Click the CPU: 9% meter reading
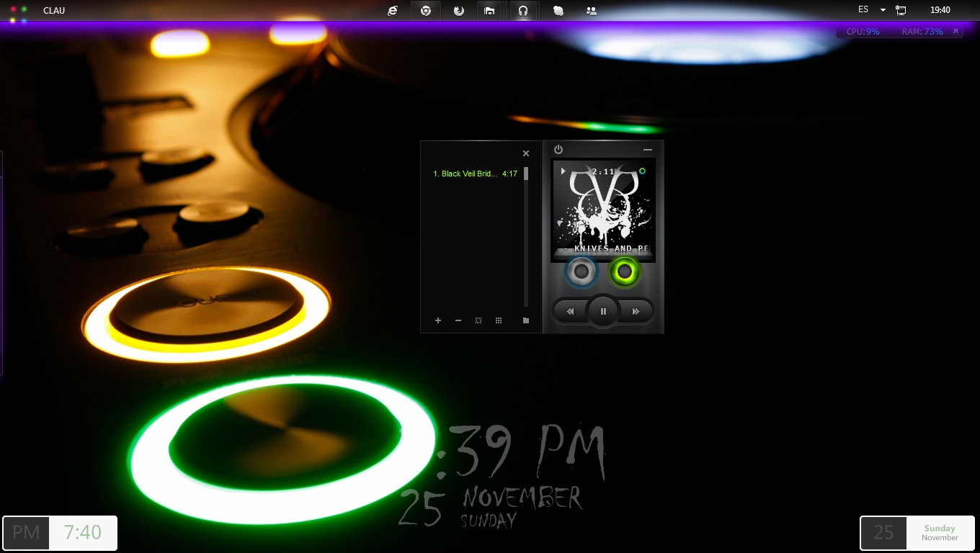This screenshot has height=553, width=980. [863, 32]
